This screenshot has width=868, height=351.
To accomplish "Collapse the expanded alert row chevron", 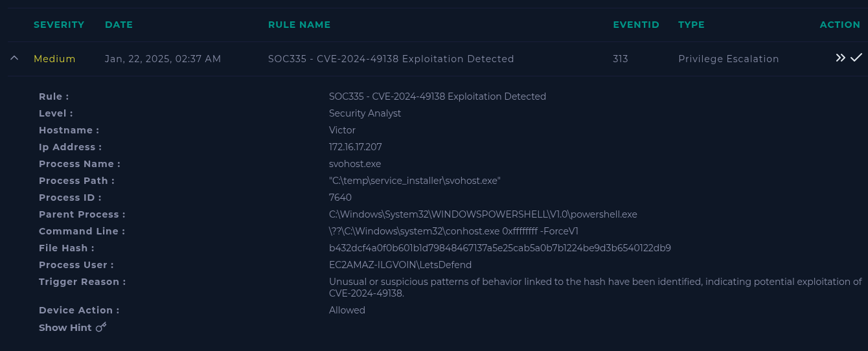I will (14, 58).
